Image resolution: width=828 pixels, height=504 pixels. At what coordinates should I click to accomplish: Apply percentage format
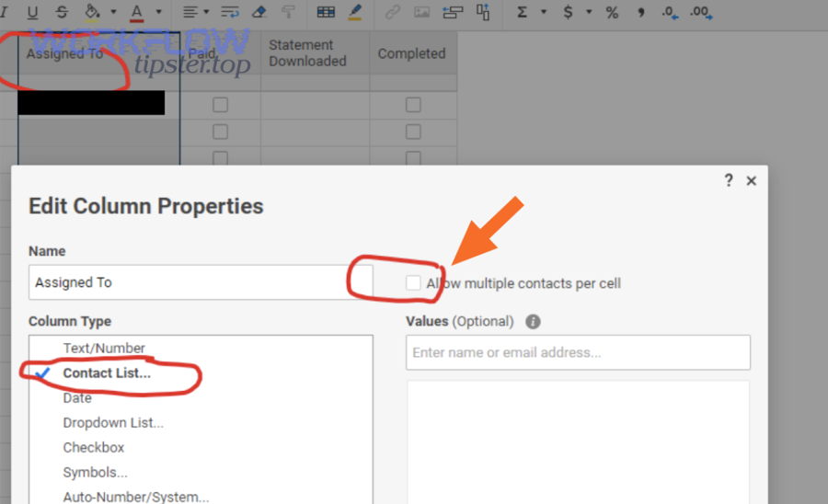(612, 12)
